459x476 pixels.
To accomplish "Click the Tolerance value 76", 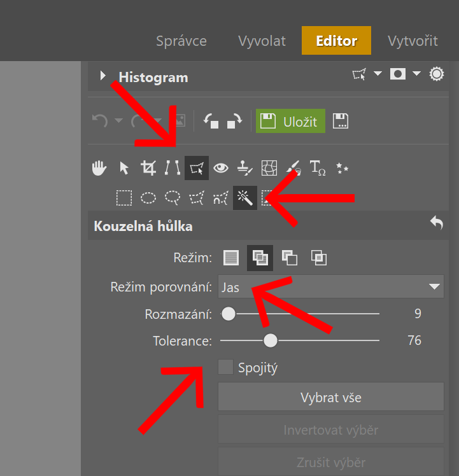I will pos(414,340).
